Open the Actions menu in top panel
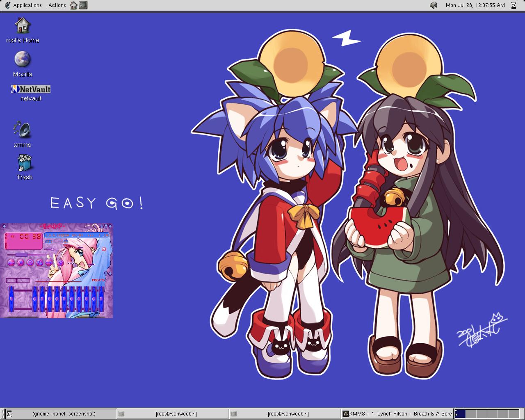 [57, 5]
